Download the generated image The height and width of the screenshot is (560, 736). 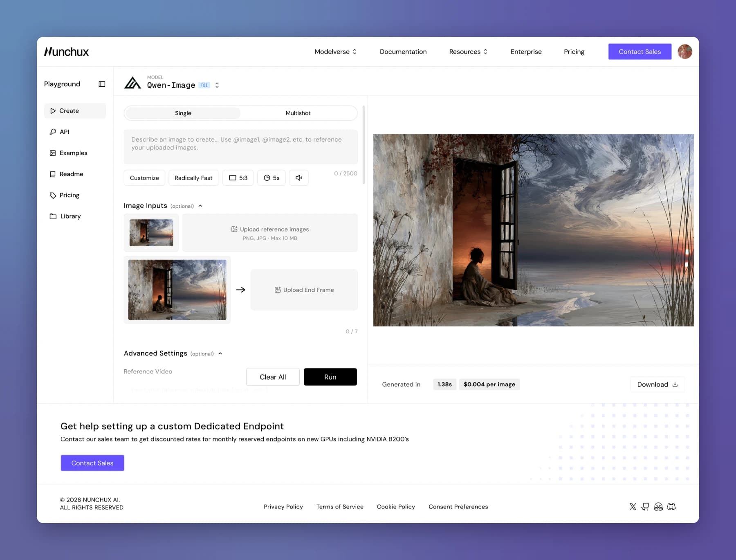point(657,384)
